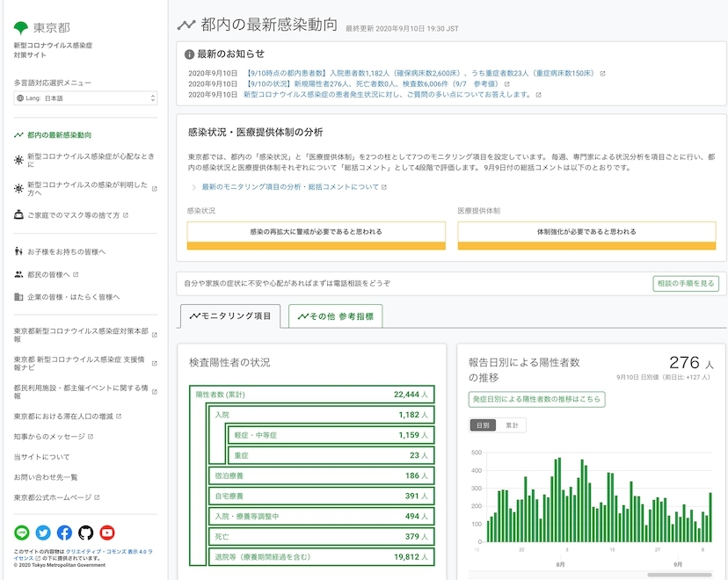Open 東京都 新型コロナウイルス感染症 支援情報ナビ link
The width and height of the screenshot is (728, 580).
[85, 363]
